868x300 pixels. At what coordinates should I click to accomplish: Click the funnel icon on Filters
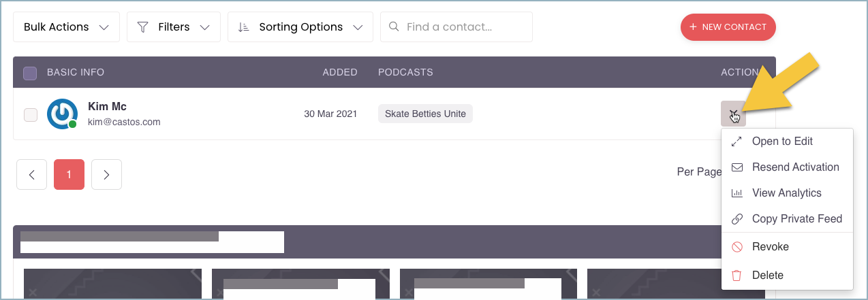142,27
